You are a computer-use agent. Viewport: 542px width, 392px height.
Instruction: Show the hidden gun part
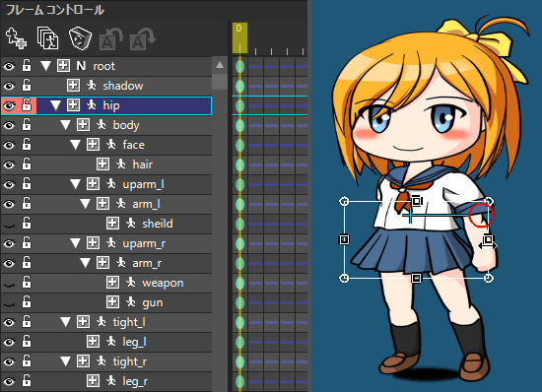(x=9, y=304)
